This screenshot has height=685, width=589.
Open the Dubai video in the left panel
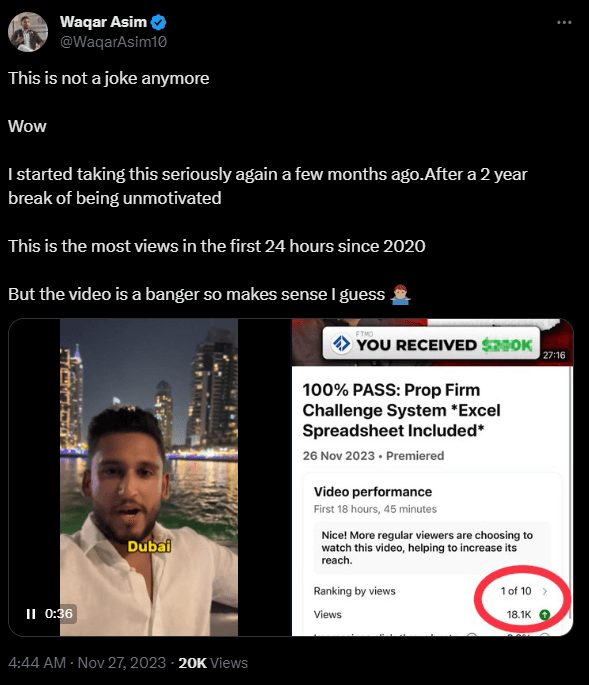(149, 477)
